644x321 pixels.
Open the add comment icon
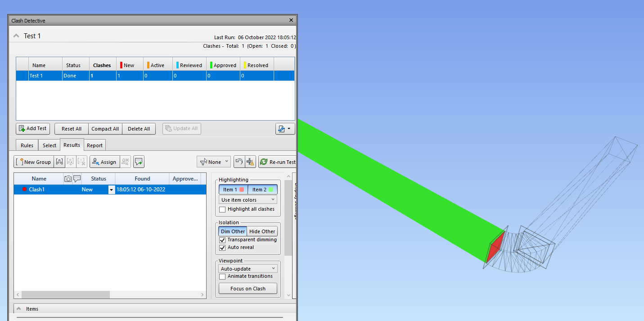139,162
